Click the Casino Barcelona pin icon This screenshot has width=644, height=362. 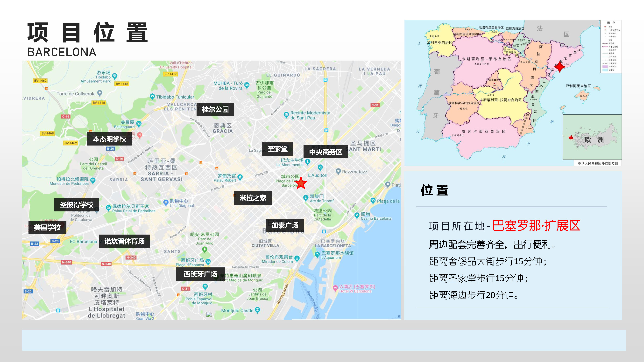pyautogui.click(x=357, y=215)
